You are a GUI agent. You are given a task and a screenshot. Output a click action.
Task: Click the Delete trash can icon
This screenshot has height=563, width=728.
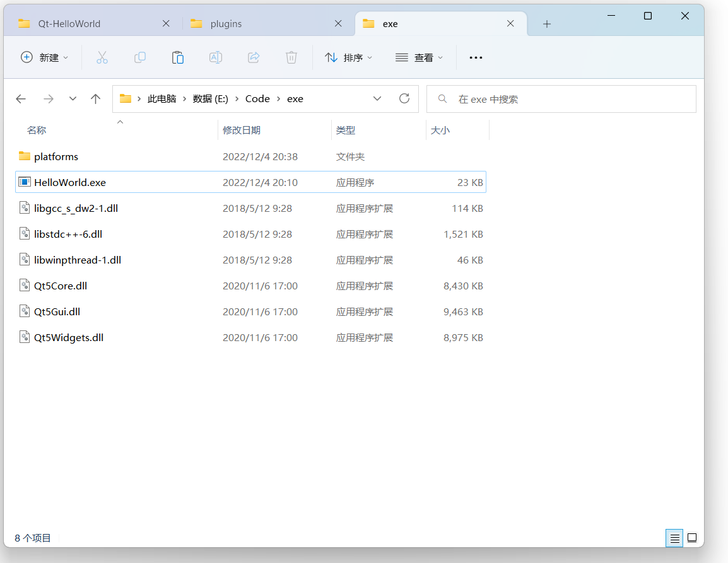(x=291, y=57)
